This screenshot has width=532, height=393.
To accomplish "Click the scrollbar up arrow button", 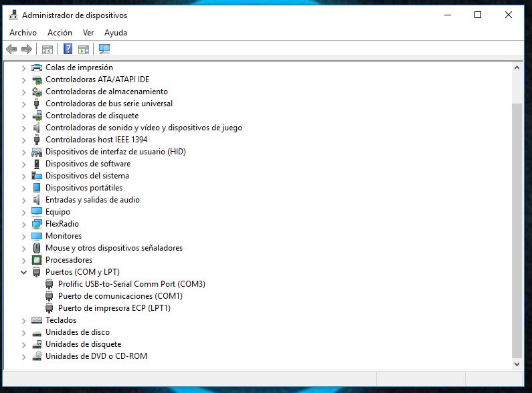I will click(517, 68).
